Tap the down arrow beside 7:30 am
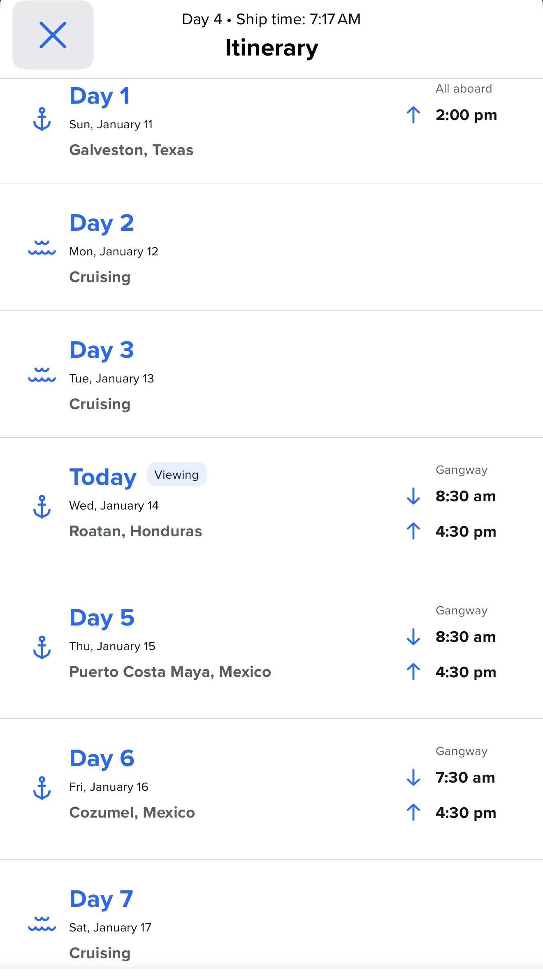Screen dimensions: 543x980 click(x=413, y=777)
